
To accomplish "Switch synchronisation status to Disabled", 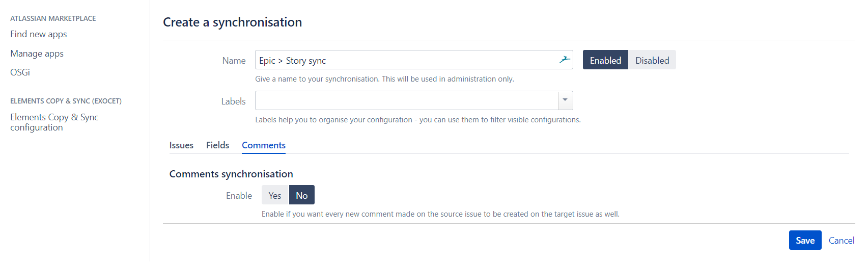I will [652, 60].
